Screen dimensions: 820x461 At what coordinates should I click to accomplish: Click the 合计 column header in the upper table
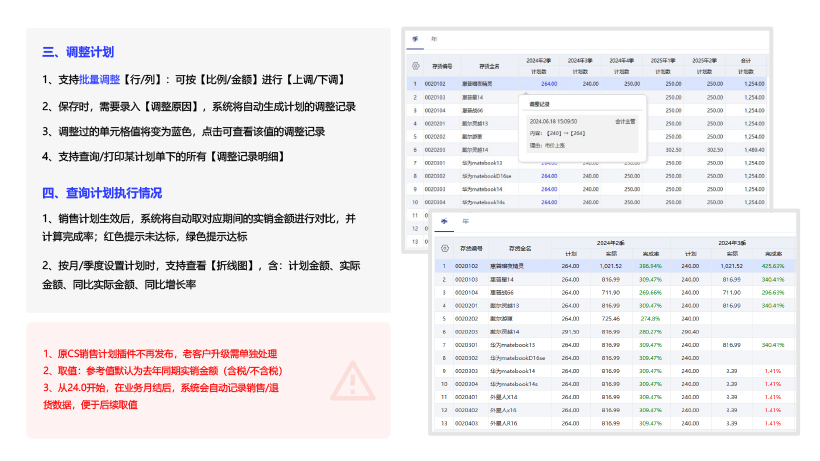(746, 60)
